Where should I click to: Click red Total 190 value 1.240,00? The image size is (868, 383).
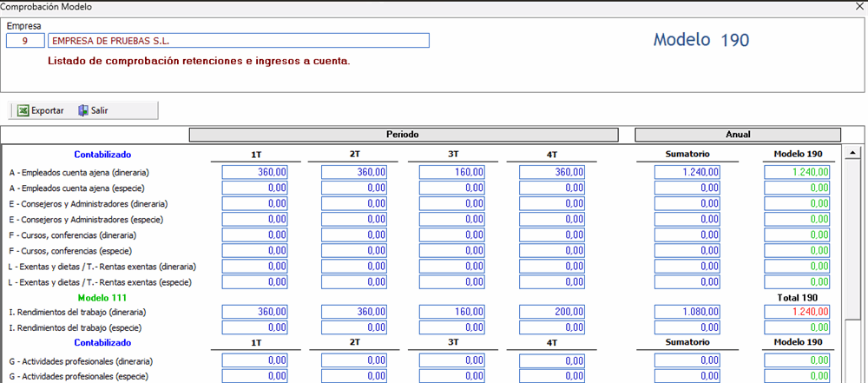click(797, 312)
